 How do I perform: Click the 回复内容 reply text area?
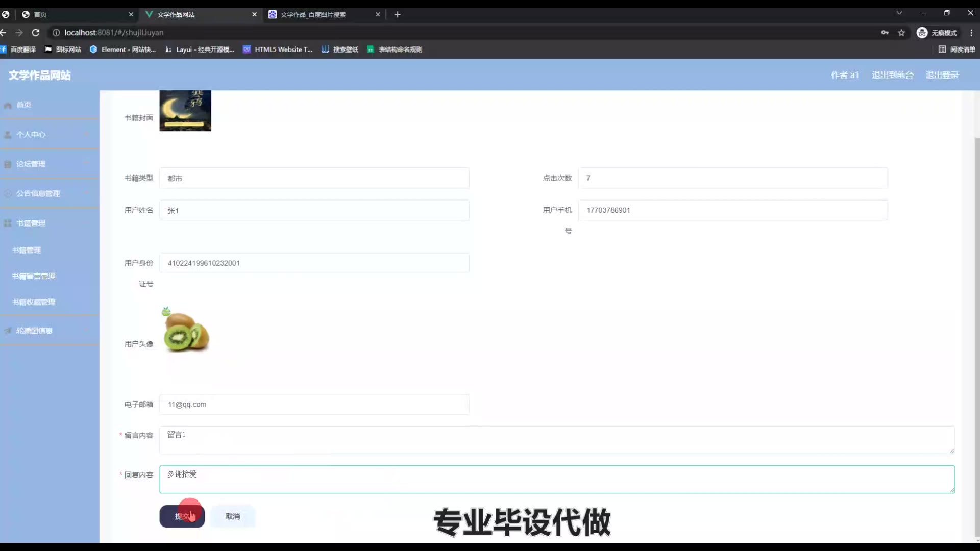tap(556, 479)
